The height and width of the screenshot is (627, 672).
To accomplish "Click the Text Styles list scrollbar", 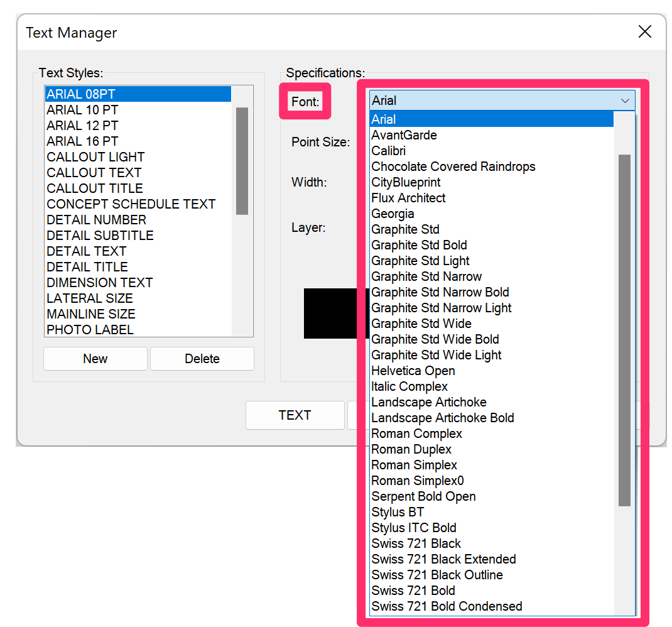I will point(242,161).
